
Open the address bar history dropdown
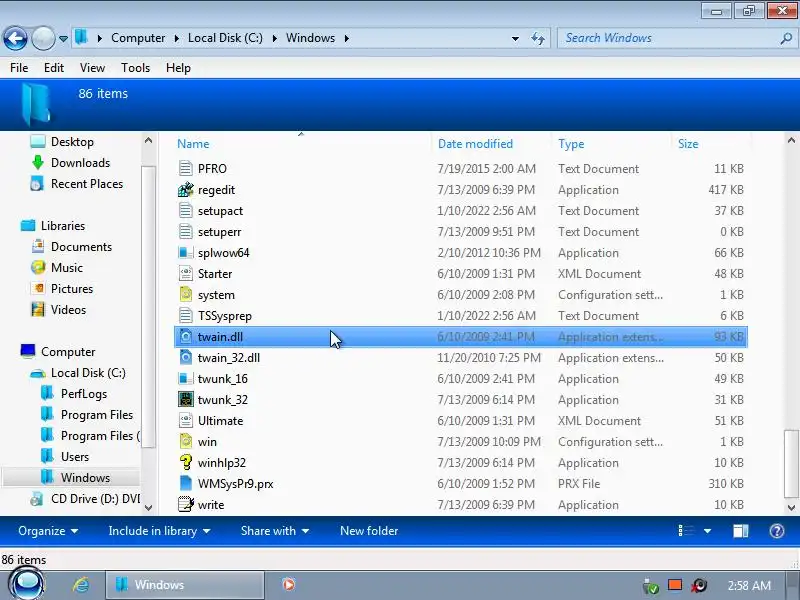click(515, 38)
